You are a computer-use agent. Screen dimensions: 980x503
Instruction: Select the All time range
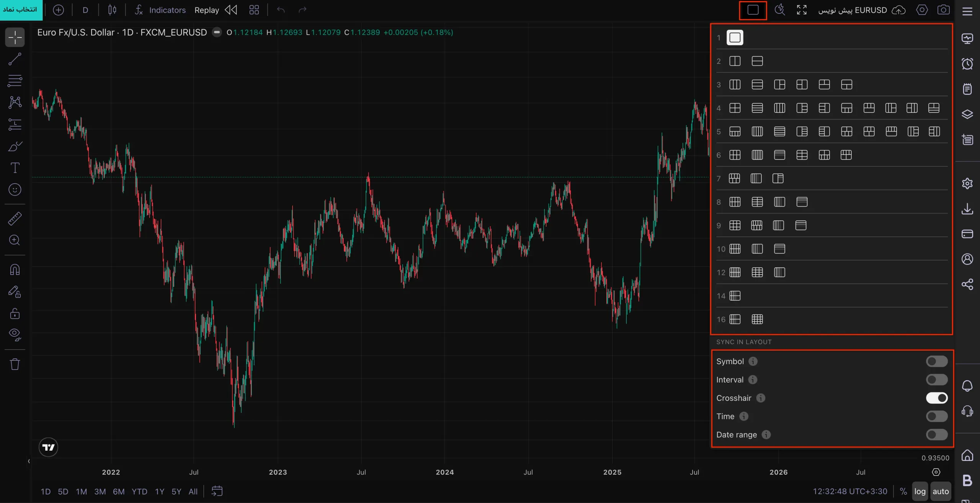click(x=193, y=492)
